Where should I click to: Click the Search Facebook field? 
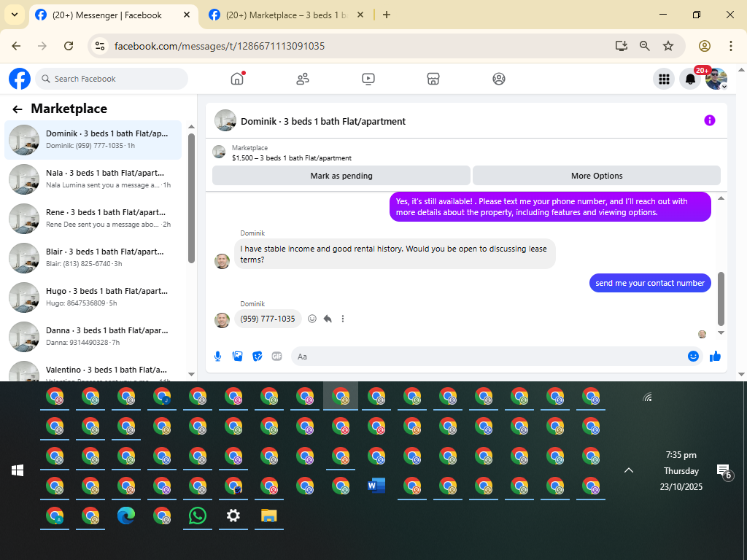point(112,79)
